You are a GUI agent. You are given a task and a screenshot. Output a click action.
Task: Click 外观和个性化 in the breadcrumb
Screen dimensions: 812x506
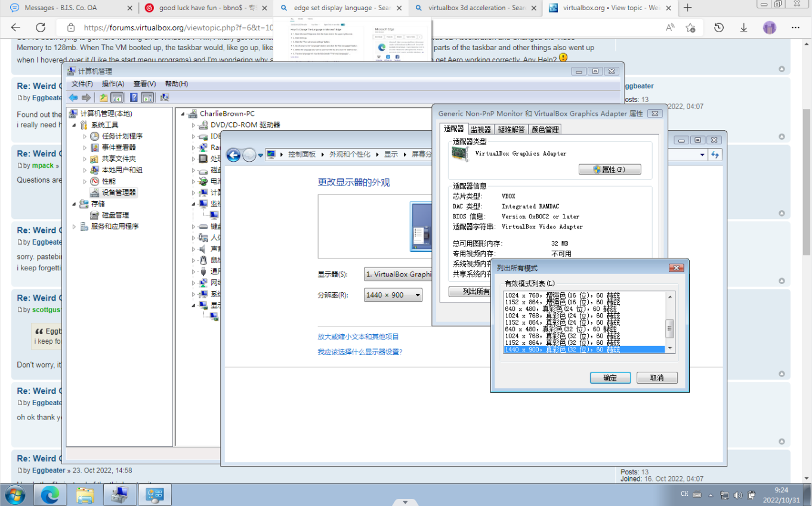350,154
